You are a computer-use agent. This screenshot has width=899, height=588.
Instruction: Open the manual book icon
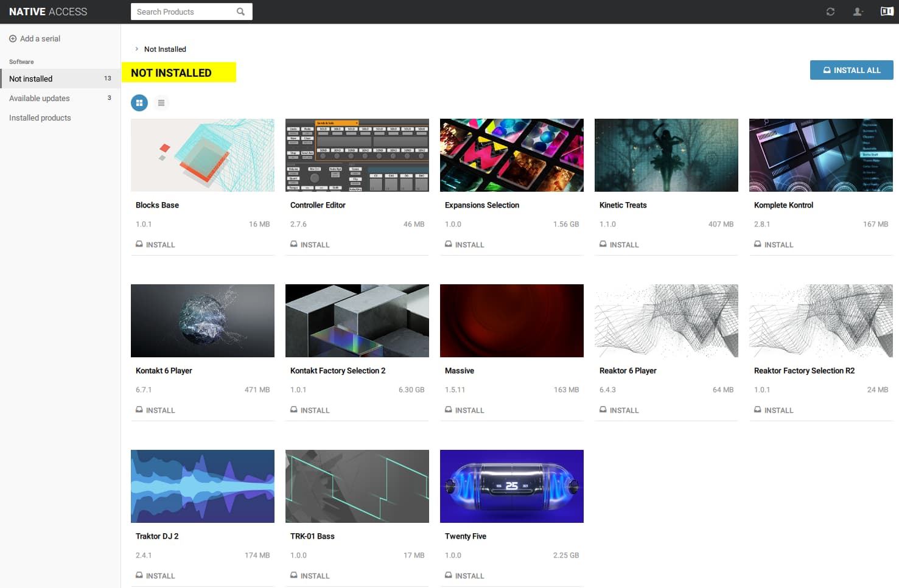pos(887,12)
